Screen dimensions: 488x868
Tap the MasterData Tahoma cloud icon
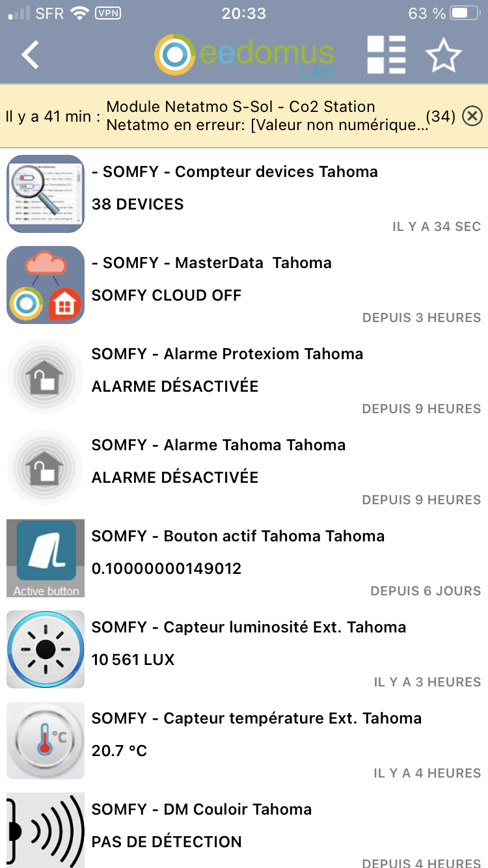coord(46,285)
